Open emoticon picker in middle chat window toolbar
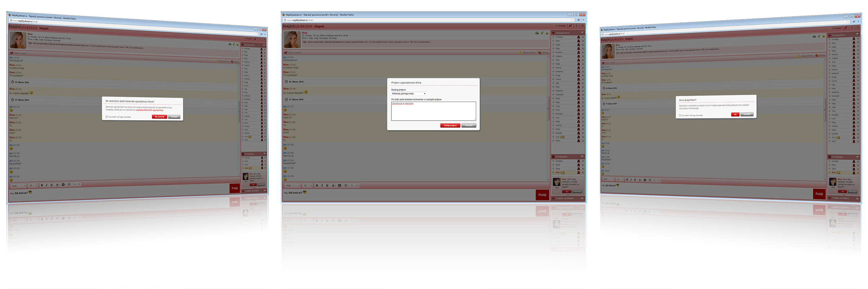The width and height of the screenshot is (868, 289). point(346,185)
